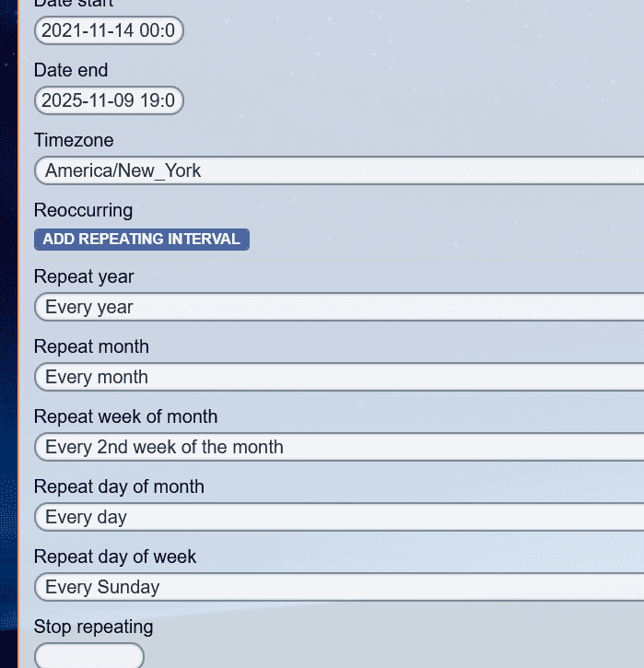Click the Date end input field
This screenshot has height=668, width=644.
point(109,100)
